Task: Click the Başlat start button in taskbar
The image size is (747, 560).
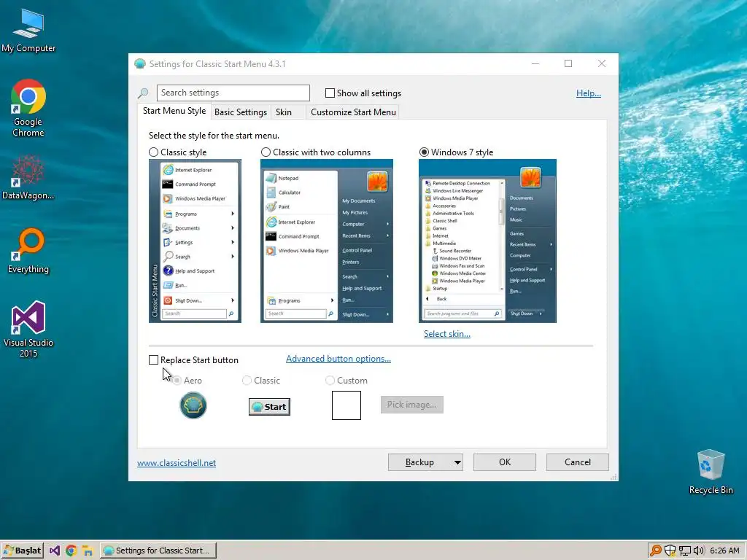Action: (22, 551)
